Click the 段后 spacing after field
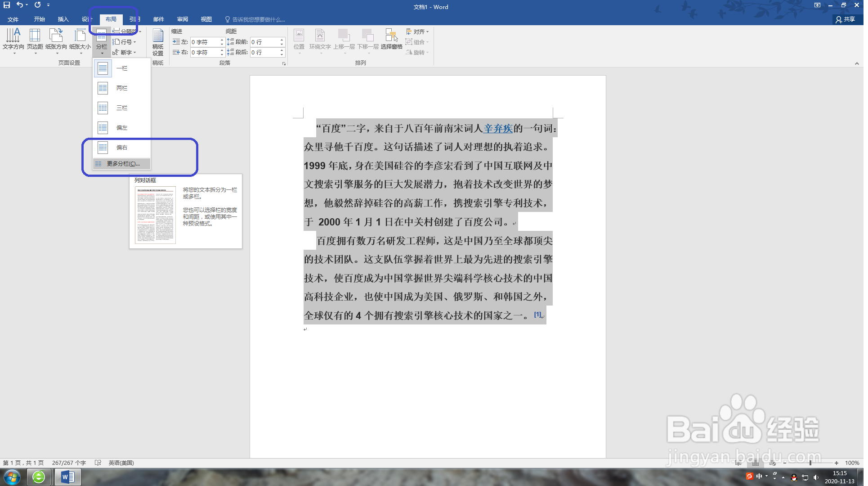868x486 pixels. tap(267, 53)
